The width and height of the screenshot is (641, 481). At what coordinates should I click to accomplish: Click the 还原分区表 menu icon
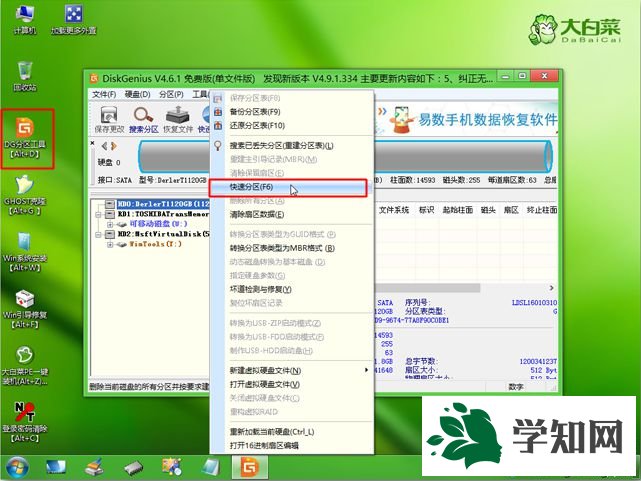218,125
